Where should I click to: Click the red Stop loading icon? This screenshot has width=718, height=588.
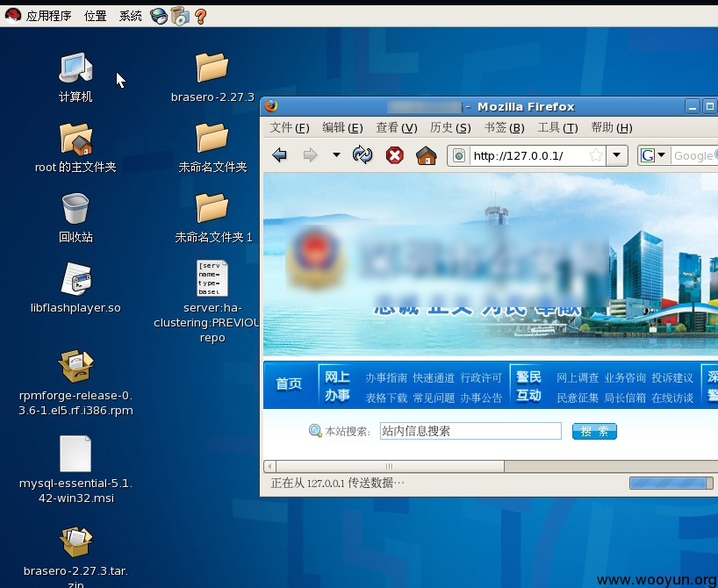click(395, 155)
